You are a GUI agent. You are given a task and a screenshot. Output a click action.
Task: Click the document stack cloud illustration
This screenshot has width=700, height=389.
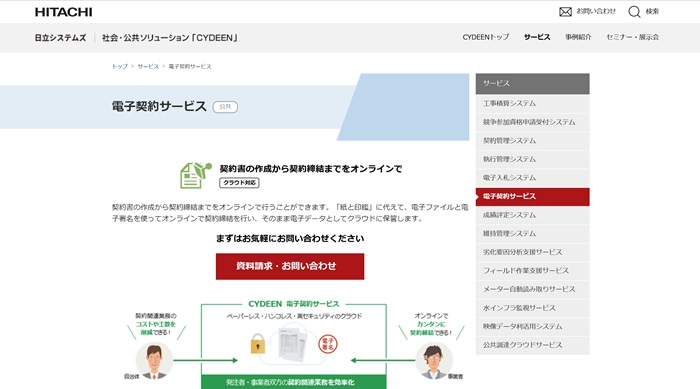(293, 344)
